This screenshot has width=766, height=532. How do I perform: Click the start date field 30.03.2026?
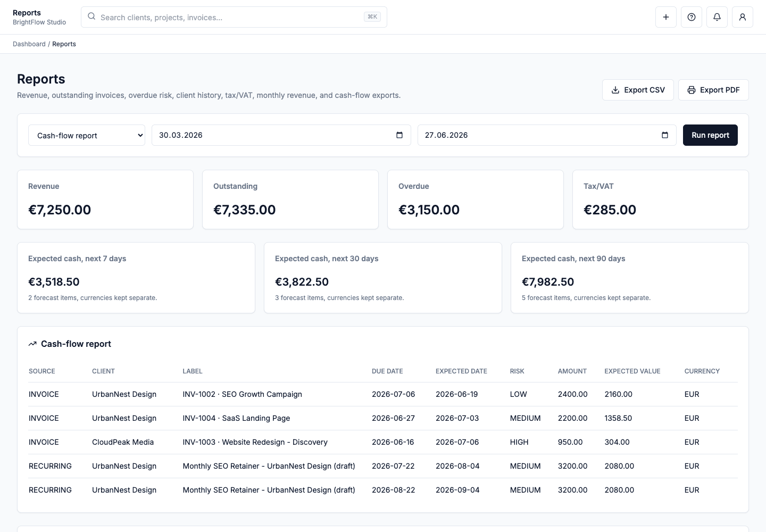281,135
